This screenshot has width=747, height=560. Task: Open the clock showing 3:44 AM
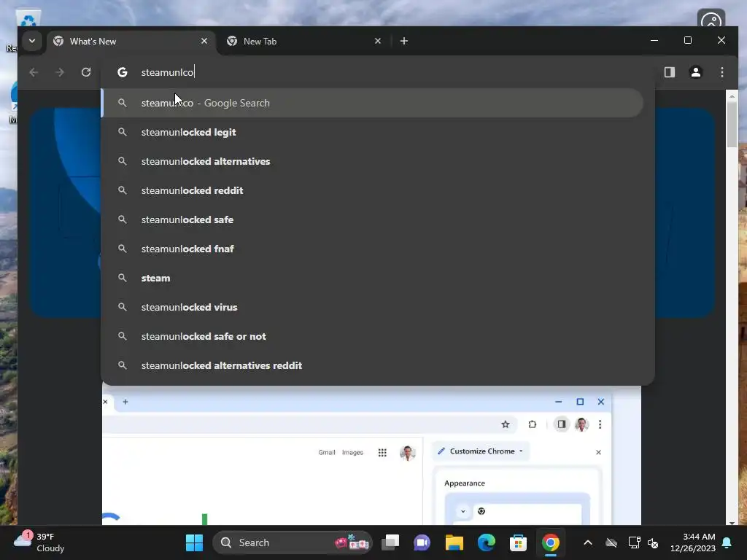[693, 542]
